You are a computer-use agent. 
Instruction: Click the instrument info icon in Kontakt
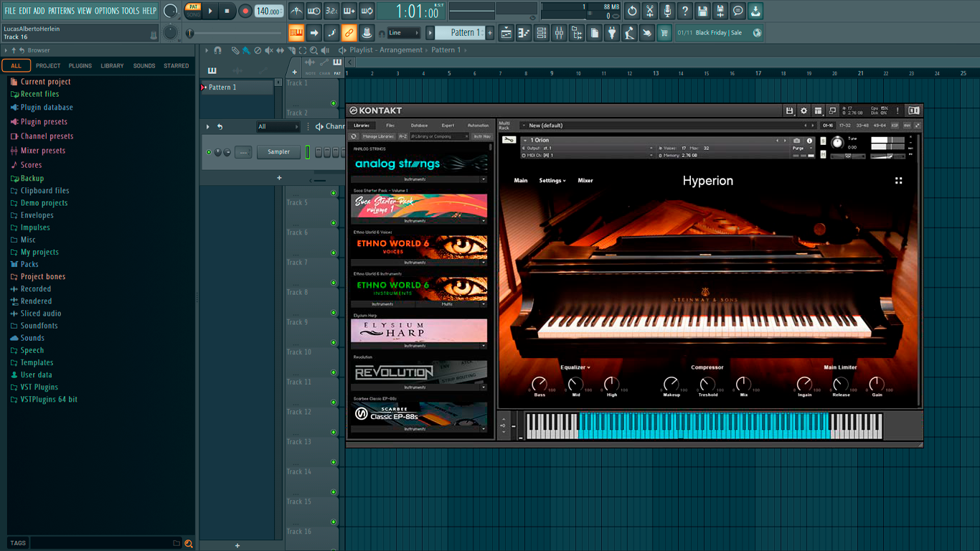809,141
